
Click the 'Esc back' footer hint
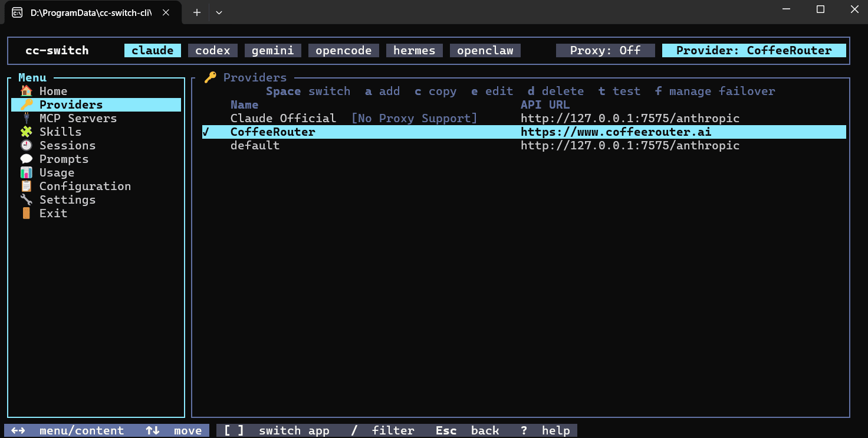coord(468,430)
